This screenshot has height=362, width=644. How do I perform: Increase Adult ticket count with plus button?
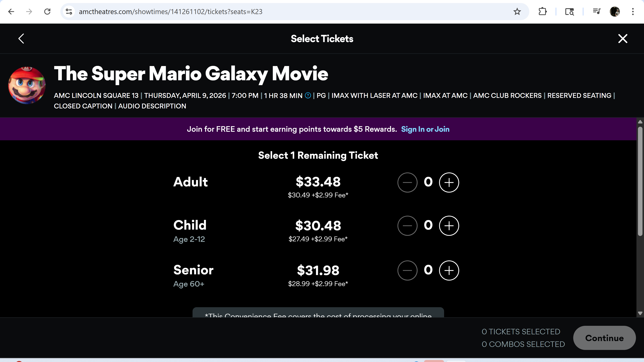[449, 182]
